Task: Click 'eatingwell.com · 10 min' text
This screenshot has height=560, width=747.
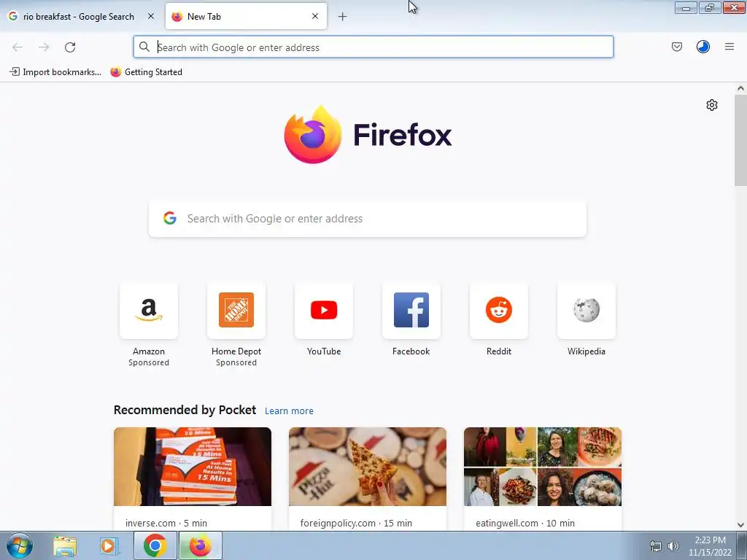Action: click(x=525, y=523)
